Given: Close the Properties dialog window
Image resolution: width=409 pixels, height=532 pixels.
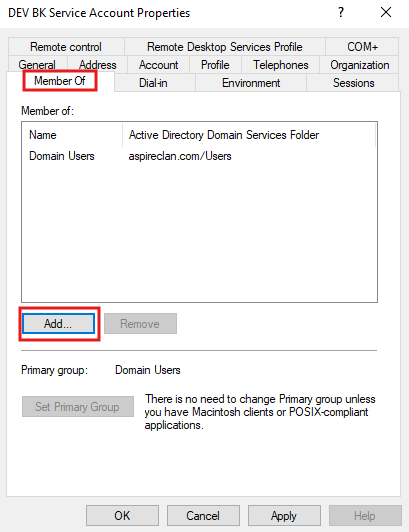Looking at the screenshot, I should [386, 13].
